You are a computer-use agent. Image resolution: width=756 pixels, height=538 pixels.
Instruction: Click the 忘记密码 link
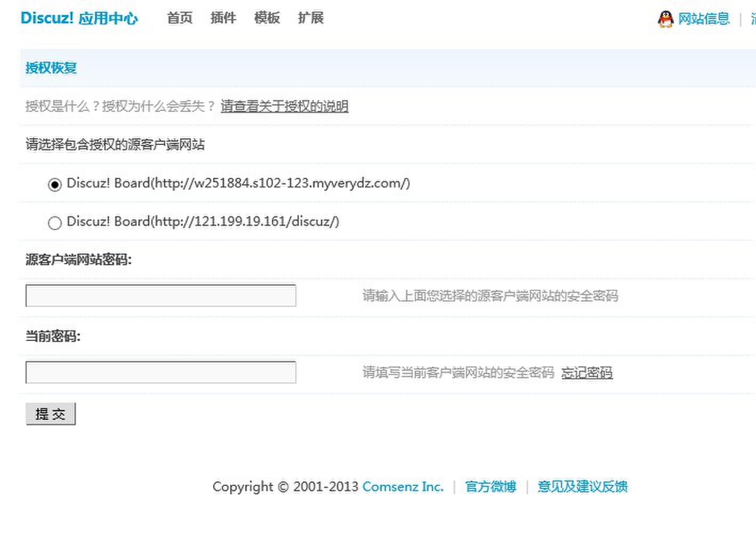click(587, 372)
